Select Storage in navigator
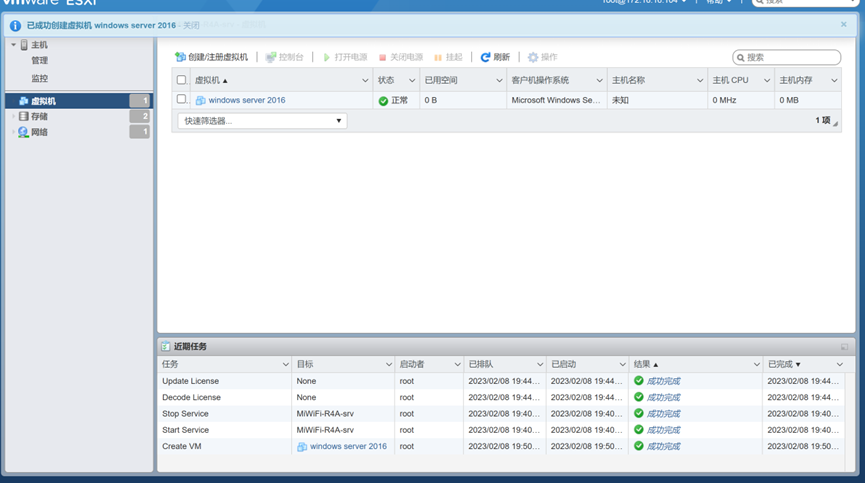This screenshot has height=483, width=865. (x=39, y=116)
